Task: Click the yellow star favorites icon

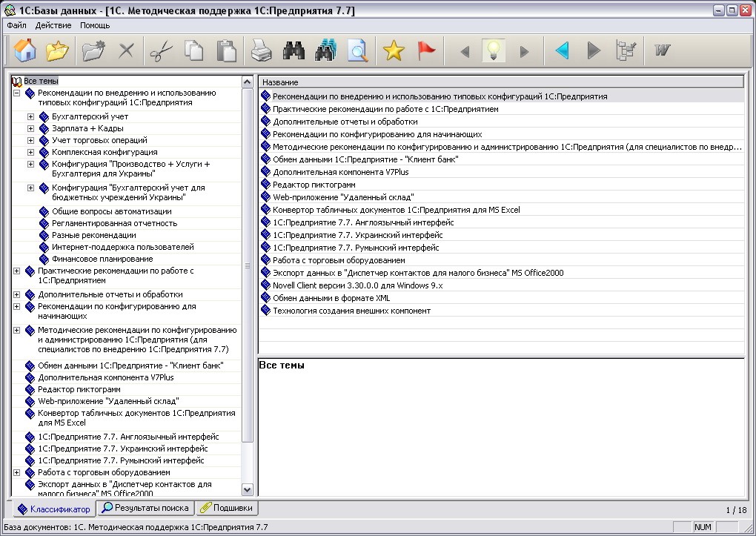Action: click(394, 50)
